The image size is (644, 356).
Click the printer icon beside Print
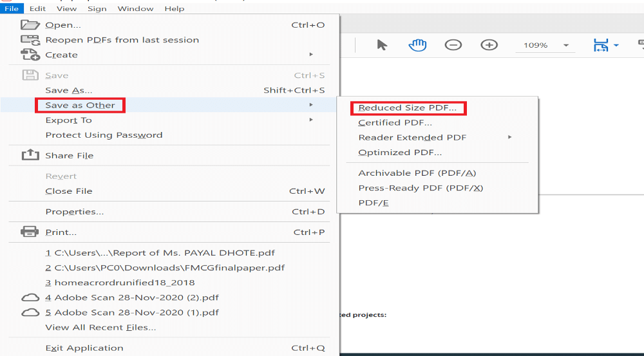pyautogui.click(x=30, y=232)
